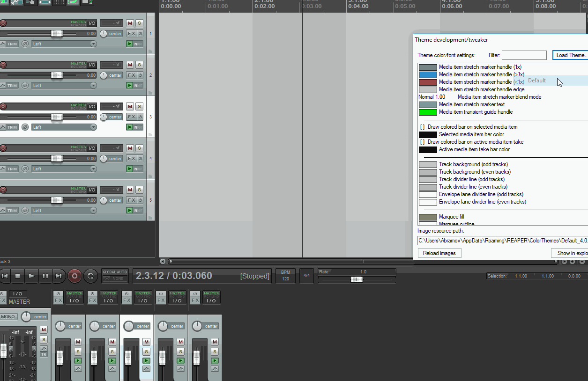Click the Image resource path field

pos(503,241)
